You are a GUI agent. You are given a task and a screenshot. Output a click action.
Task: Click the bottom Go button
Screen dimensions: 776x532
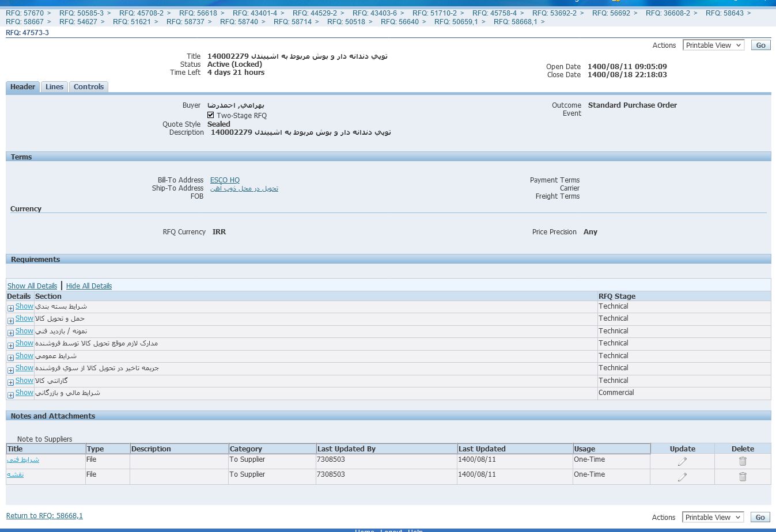[x=760, y=517]
